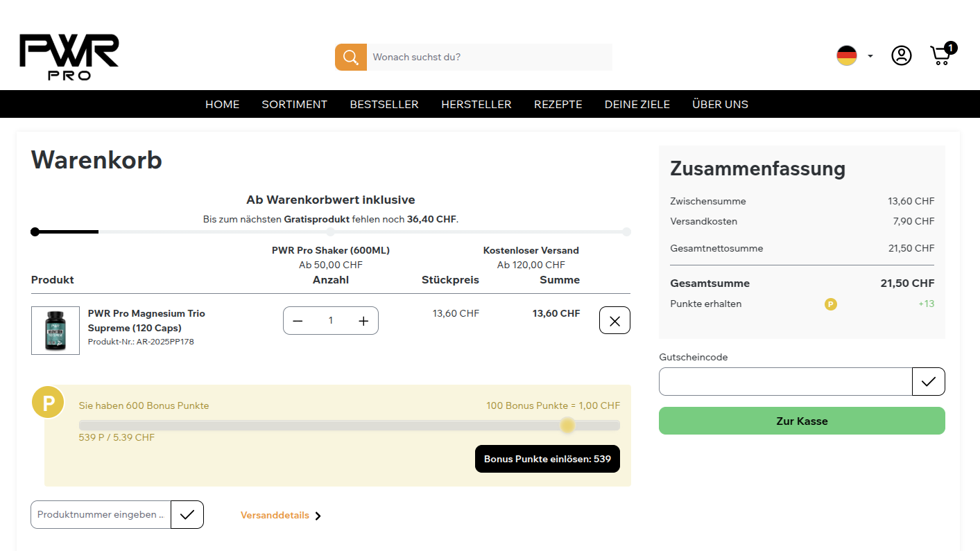Click 'Ab Warenkorbwert inklusive' heading
Image resolution: width=980 pixels, height=551 pixels.
point(331,200)
